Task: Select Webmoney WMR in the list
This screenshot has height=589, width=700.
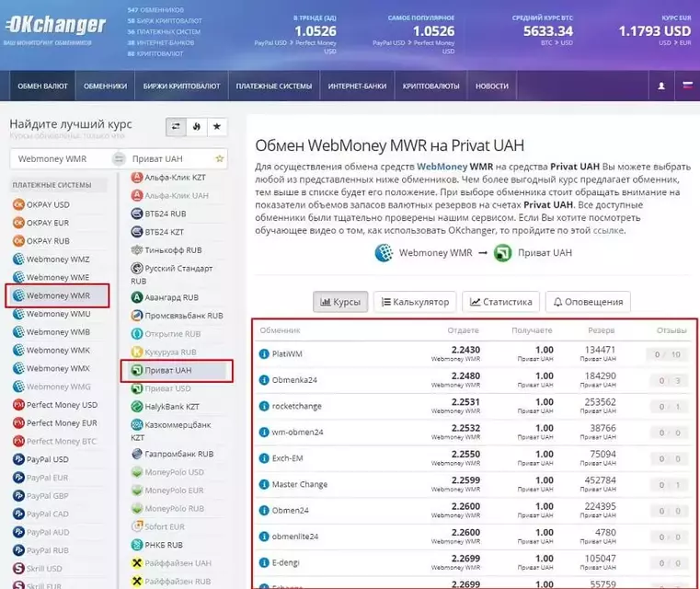Action: [57, 295]
